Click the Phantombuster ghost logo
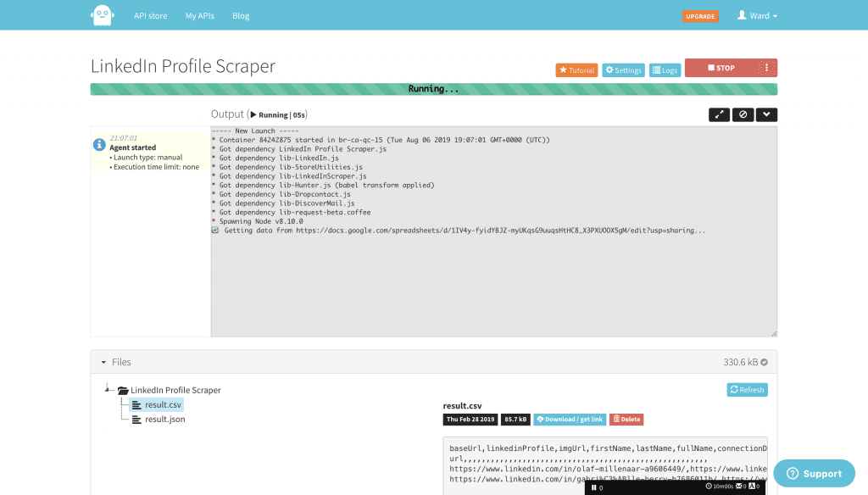The image size is (868, 495). tap(103, 15)
